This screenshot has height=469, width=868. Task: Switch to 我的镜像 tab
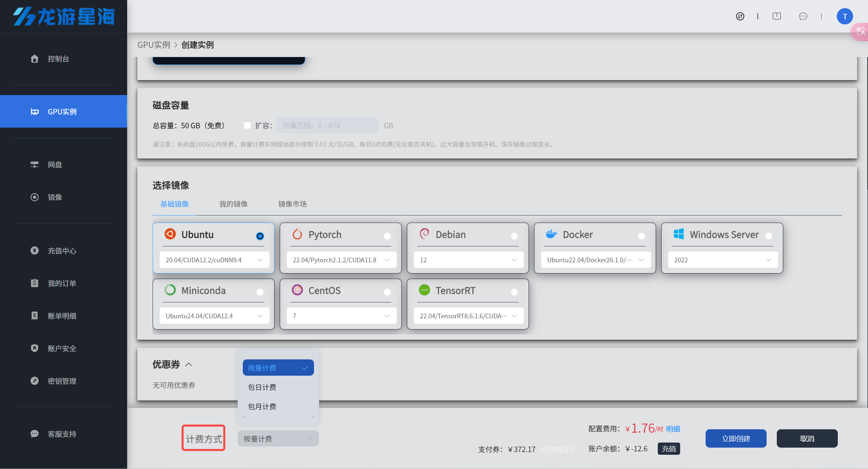[233, 204]
